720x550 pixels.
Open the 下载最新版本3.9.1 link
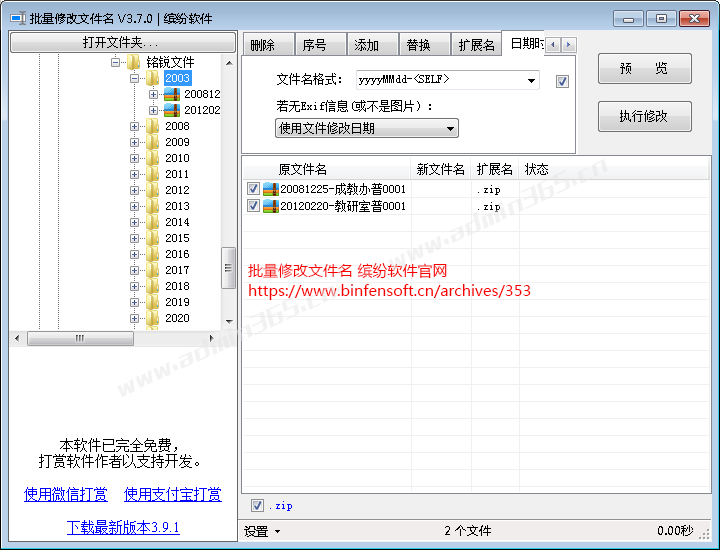123,527
